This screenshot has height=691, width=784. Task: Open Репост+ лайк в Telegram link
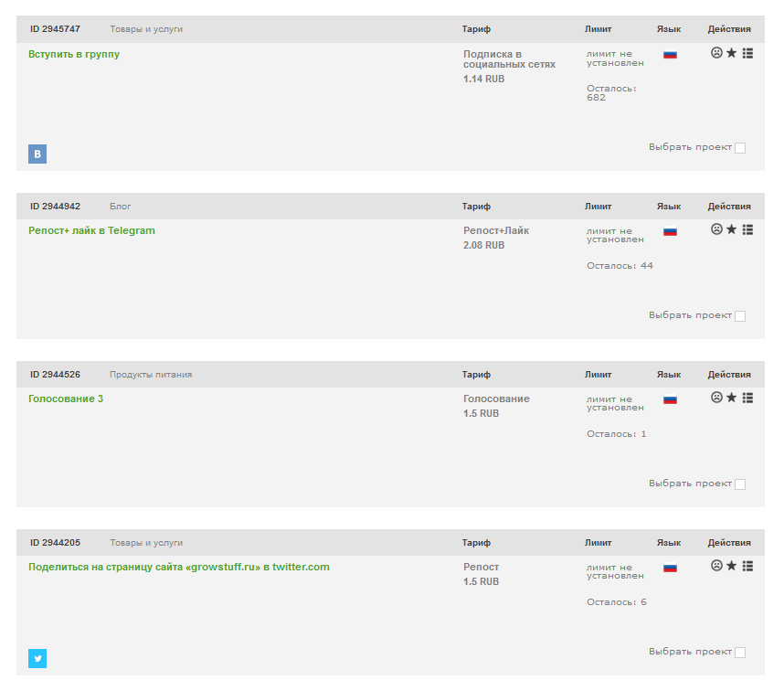coord(91,230)
